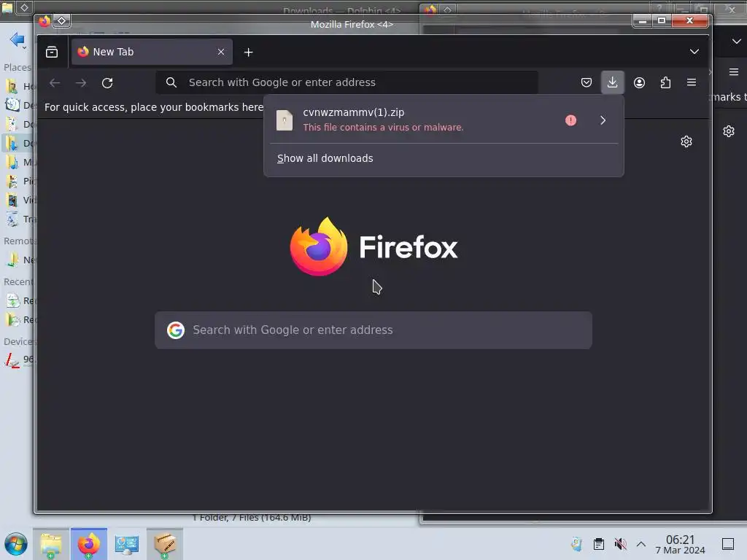Screen dimensions: 747x560
Task: Open the Extensions puzzle icon
Action: pyautogui.click(x=665, y=82)
